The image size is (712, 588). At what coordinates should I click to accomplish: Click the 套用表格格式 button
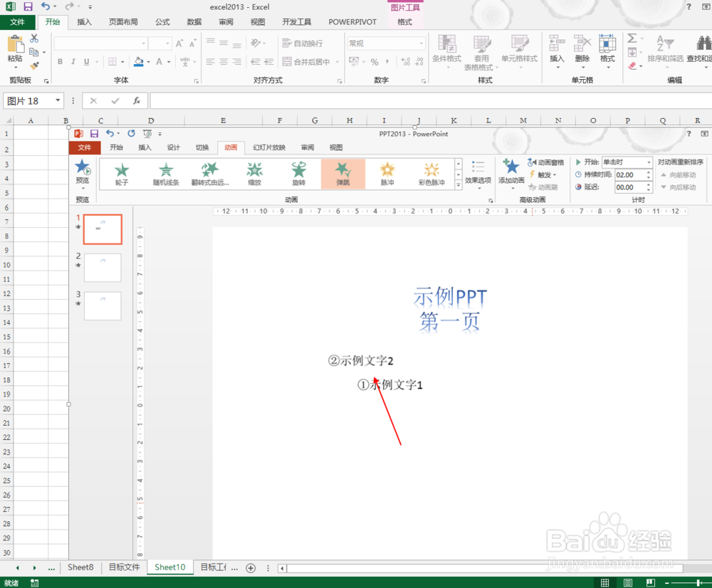(x=481, y=52)
